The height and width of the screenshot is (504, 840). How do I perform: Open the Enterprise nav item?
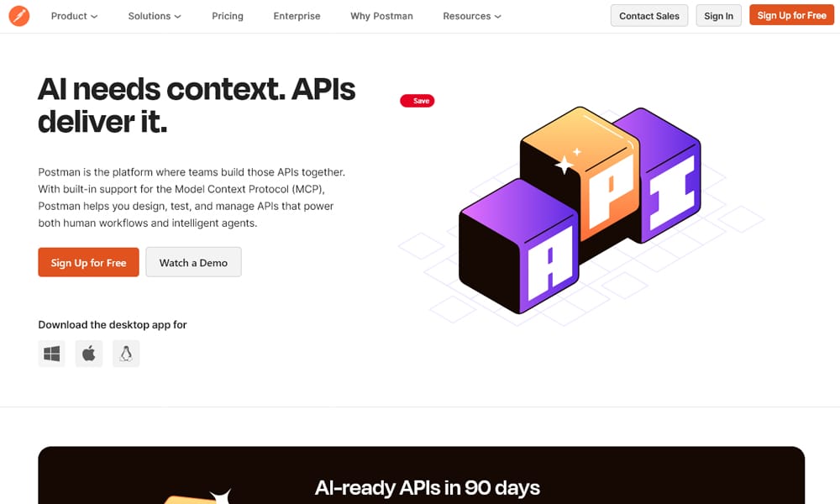point(297,16)
